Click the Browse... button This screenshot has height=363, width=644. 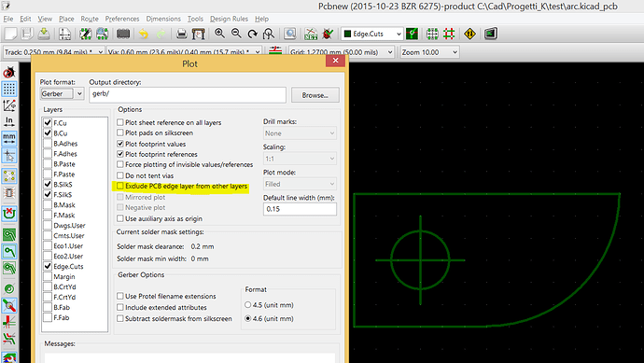click(x=315, y=95)
